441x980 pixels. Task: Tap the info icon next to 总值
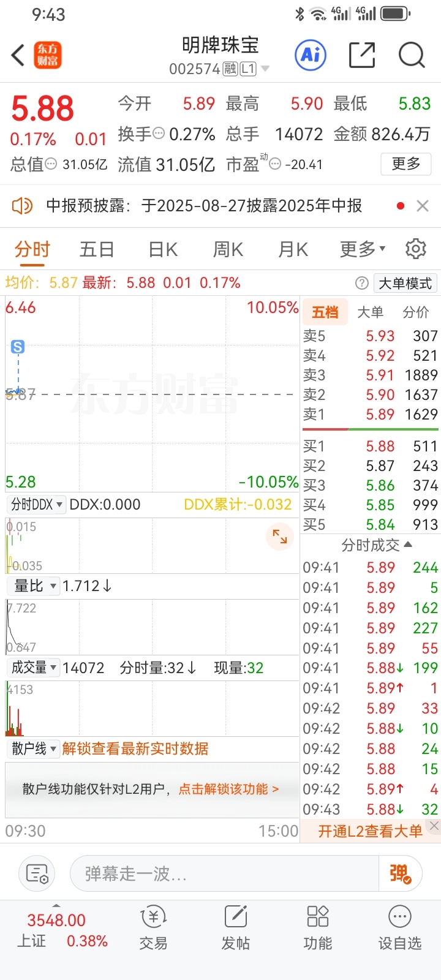tap(51, 164)
